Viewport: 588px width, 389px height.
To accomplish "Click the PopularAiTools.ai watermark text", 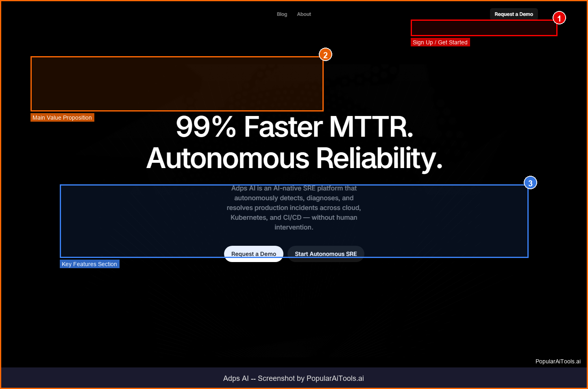I will (x=558, y=361).
